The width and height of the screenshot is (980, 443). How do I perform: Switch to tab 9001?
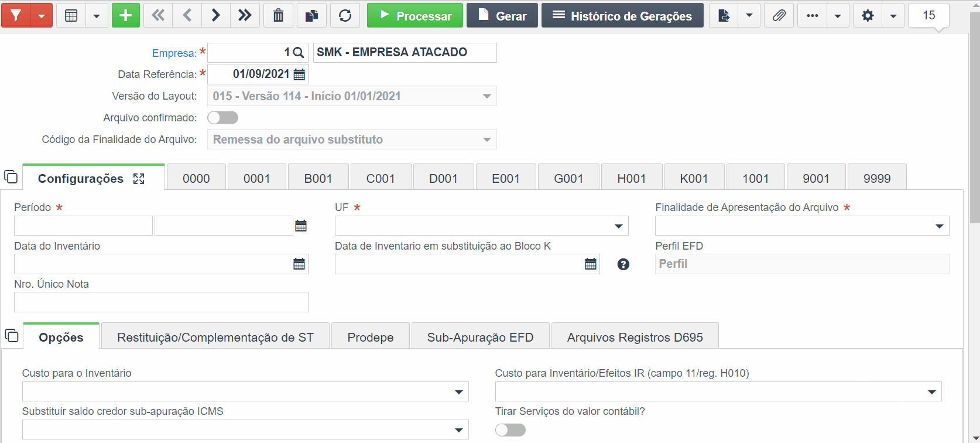tap(816, 178)
